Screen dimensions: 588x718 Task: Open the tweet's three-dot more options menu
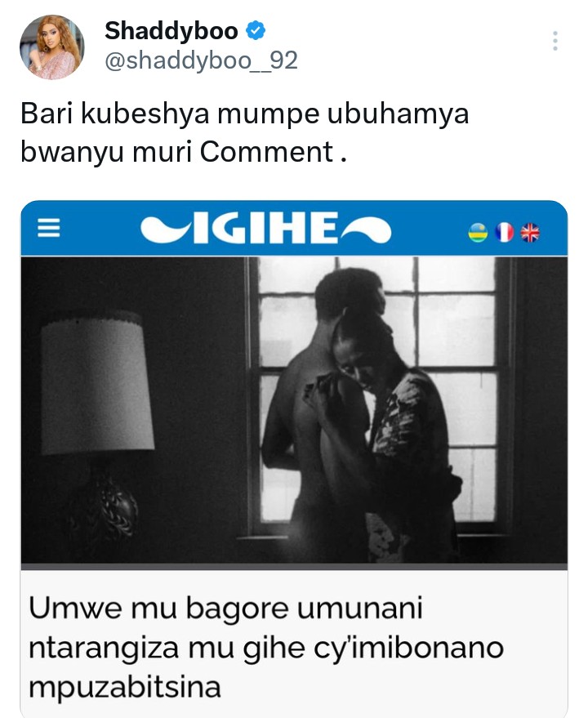pos(555,41)
